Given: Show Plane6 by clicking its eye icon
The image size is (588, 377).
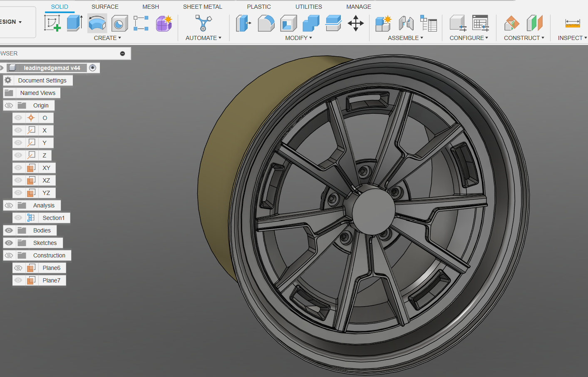Looking at the screenshot, I should point(18,268).
